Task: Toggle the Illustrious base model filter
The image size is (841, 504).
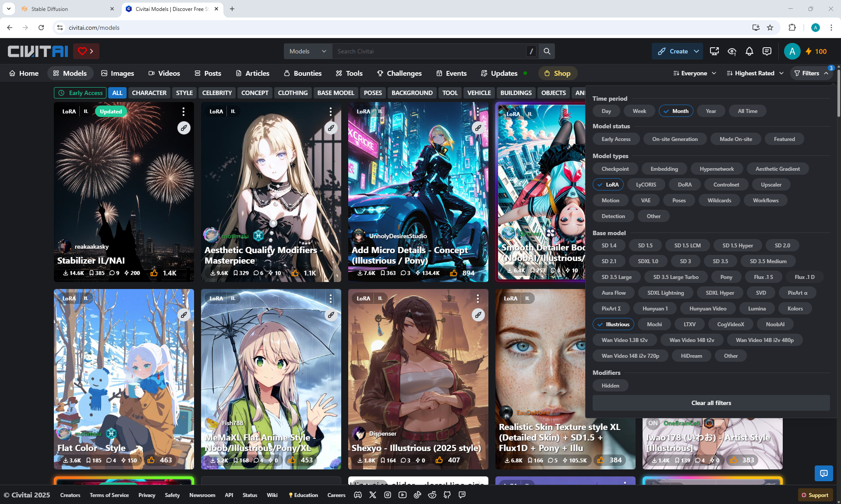Action: coord(613,324)
